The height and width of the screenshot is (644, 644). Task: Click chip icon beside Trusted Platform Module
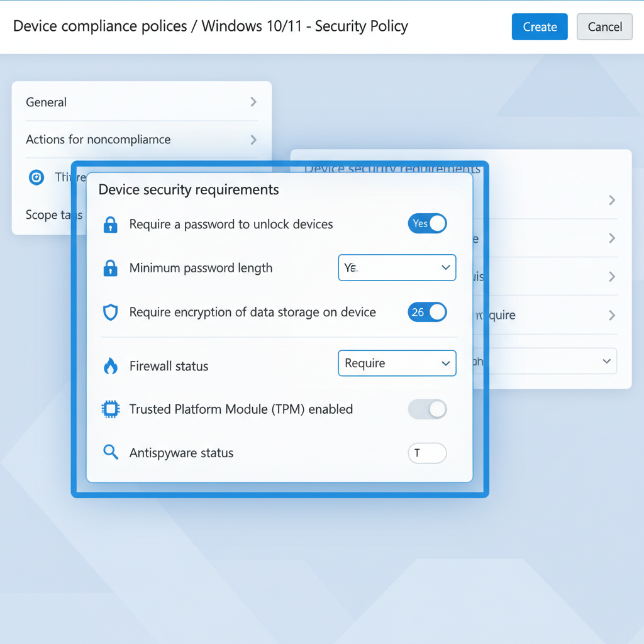[x=111, y=409]
